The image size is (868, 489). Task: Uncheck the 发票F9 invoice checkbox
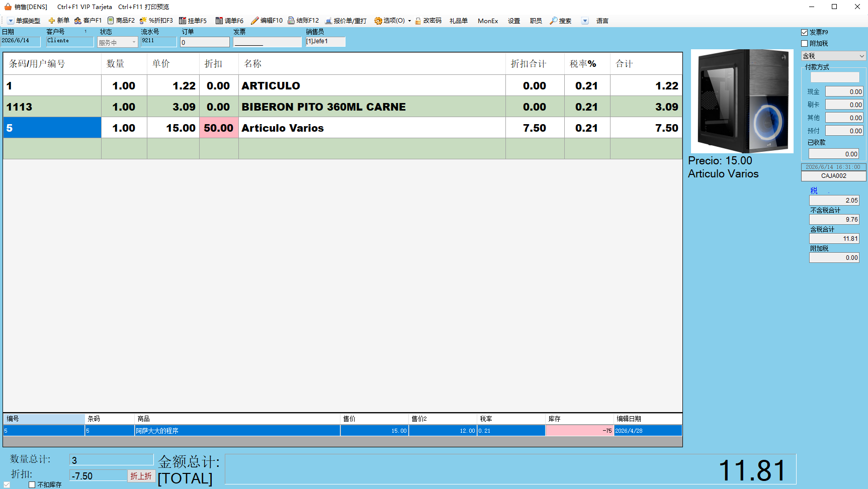point(804,32)
